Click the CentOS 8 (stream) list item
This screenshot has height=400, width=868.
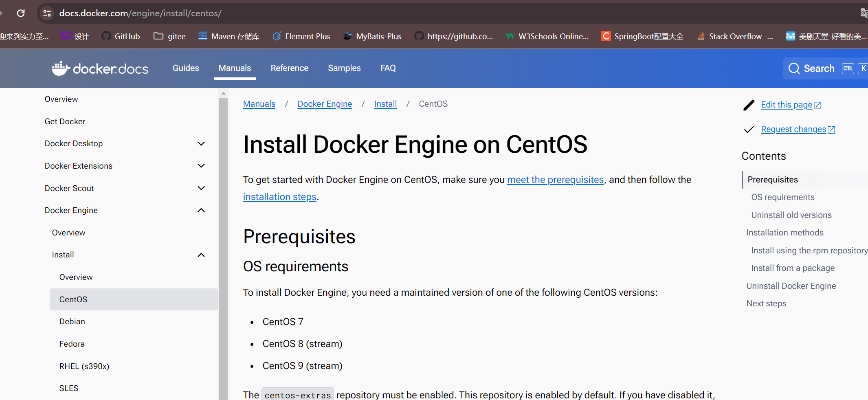[302, 344]
